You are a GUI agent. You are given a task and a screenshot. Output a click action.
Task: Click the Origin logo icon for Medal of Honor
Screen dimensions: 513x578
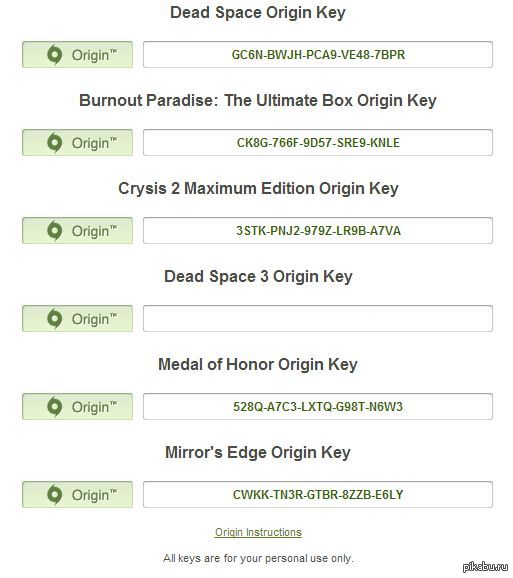tap(55, 407)
